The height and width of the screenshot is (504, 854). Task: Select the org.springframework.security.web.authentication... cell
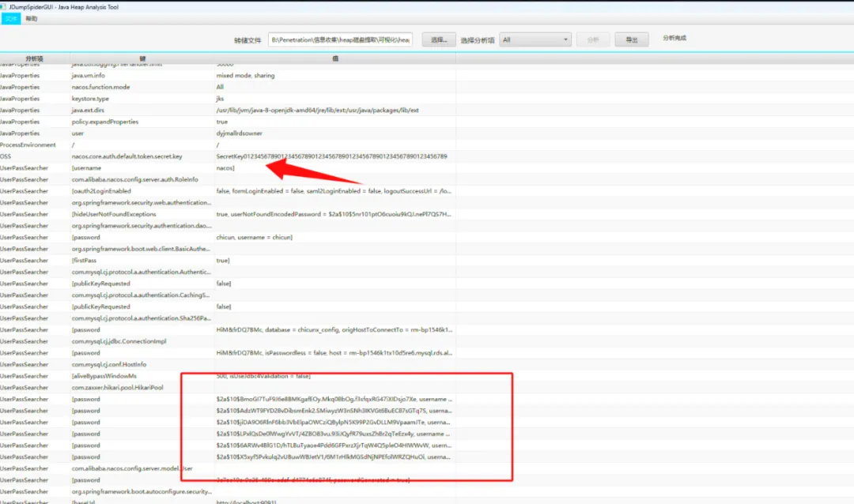[141, 202]
